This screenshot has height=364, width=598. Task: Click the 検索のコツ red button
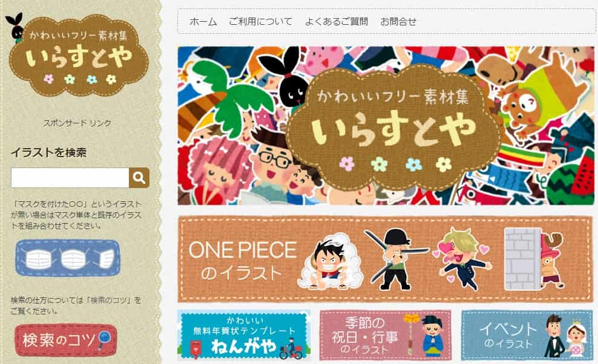[66, 340]
